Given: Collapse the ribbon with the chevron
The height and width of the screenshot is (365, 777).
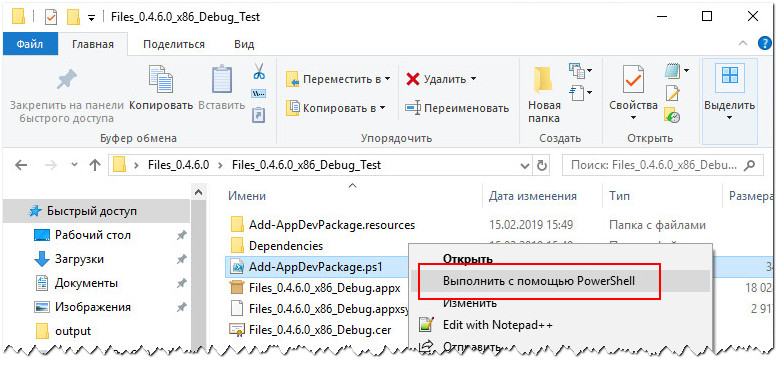Looking at the screenshot, I should 743,44.
